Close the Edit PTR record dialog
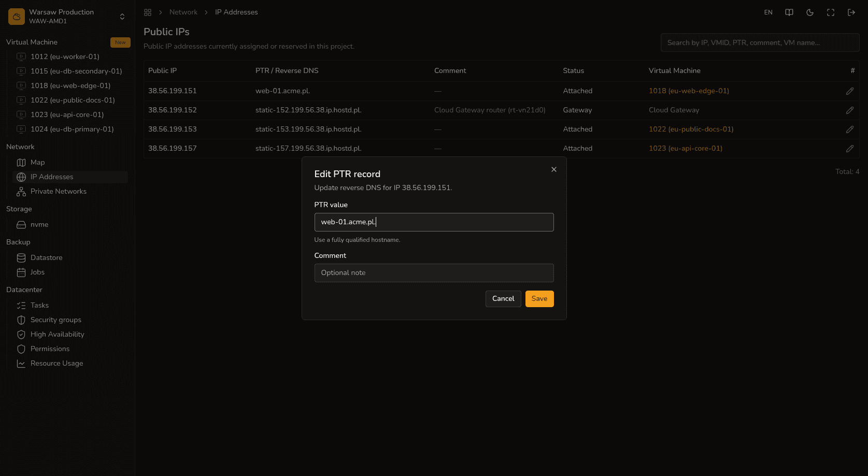868x476 pixels. 554,169
